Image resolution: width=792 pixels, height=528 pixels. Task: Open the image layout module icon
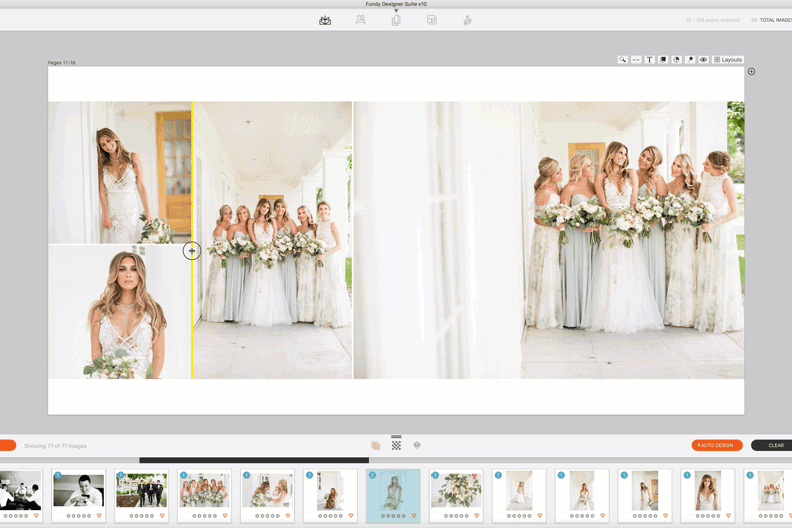(431, 20)
